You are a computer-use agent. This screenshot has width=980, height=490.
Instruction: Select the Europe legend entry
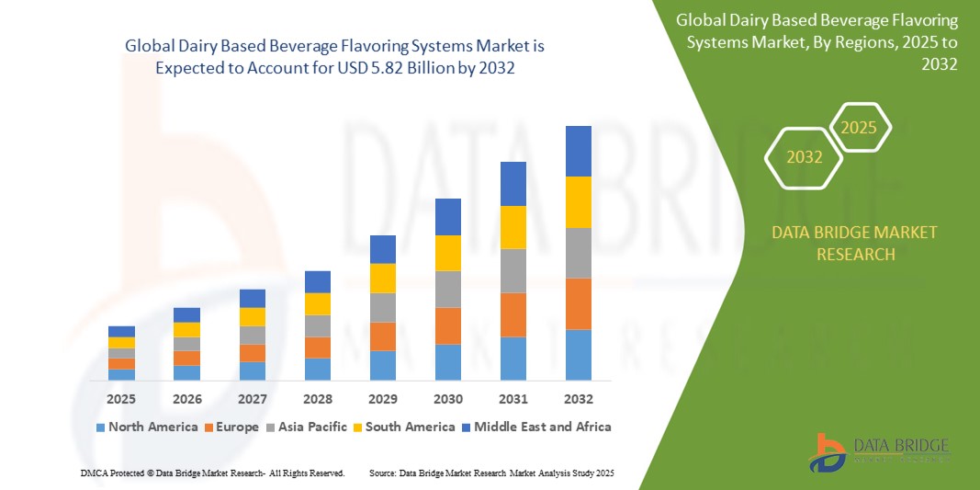[232, 427]
